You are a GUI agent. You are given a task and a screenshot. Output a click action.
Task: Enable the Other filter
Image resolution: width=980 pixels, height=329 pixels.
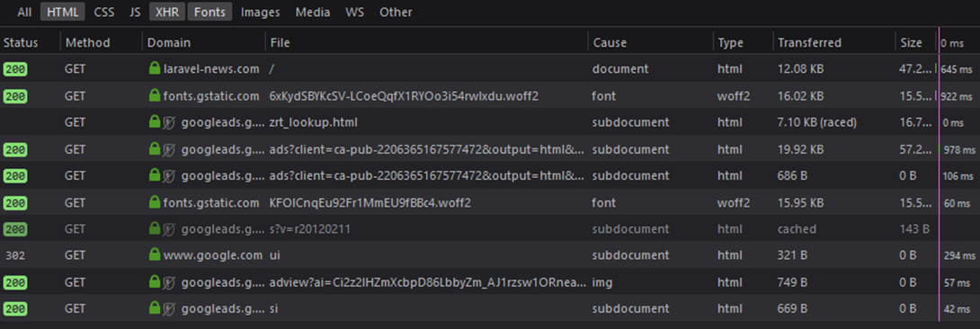[x=396, y=12]
